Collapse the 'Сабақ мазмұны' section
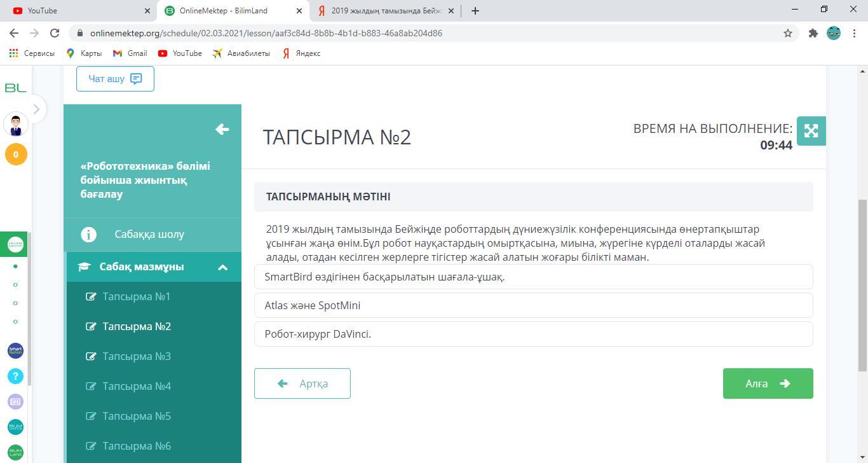 (222, 267)
